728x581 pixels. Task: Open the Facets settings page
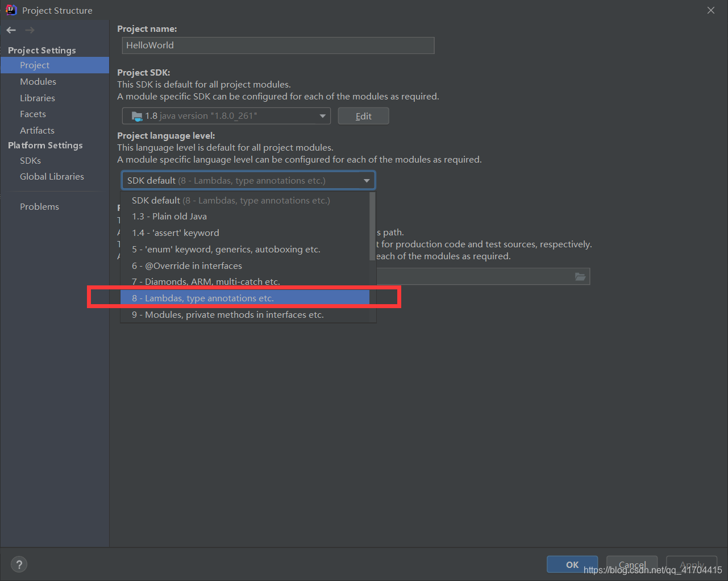coord(55,114)
